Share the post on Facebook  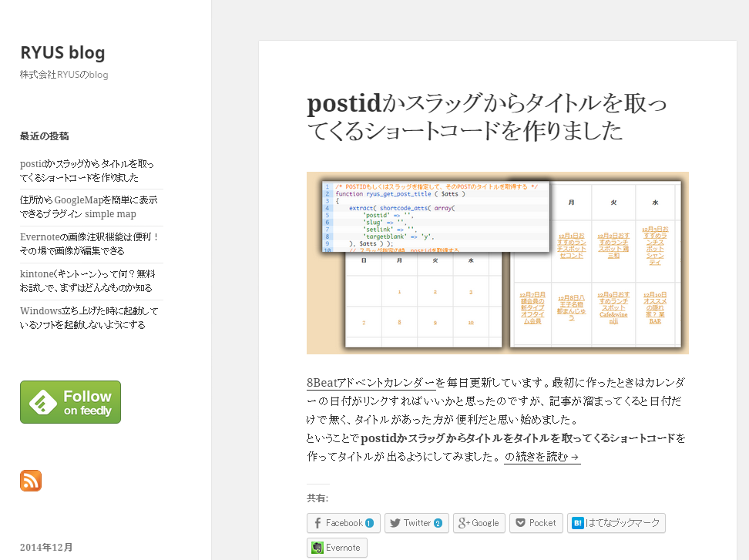(x=343, y=523)
